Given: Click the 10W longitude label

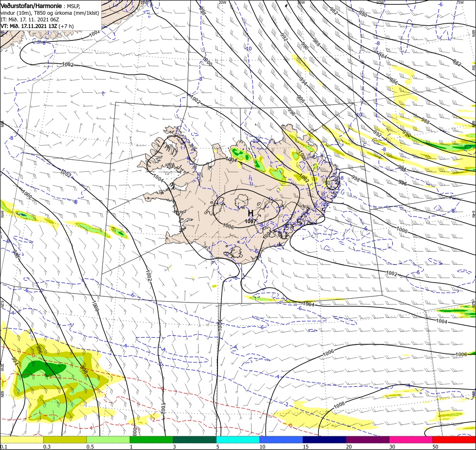Looking at the screenshot, I should click(x=380, y=2).
